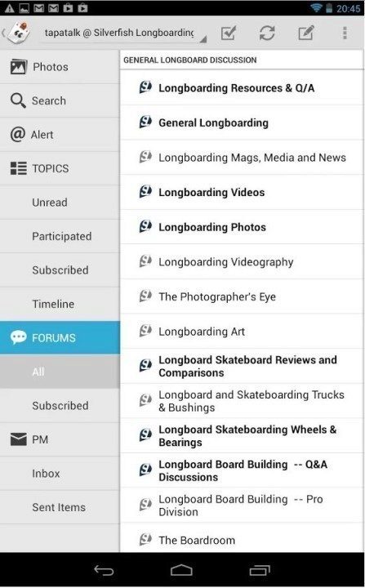Open the three-dot overflow menu
Viewport: 365px width, 588px height.
pyautogui.click(x=345, y=33)
